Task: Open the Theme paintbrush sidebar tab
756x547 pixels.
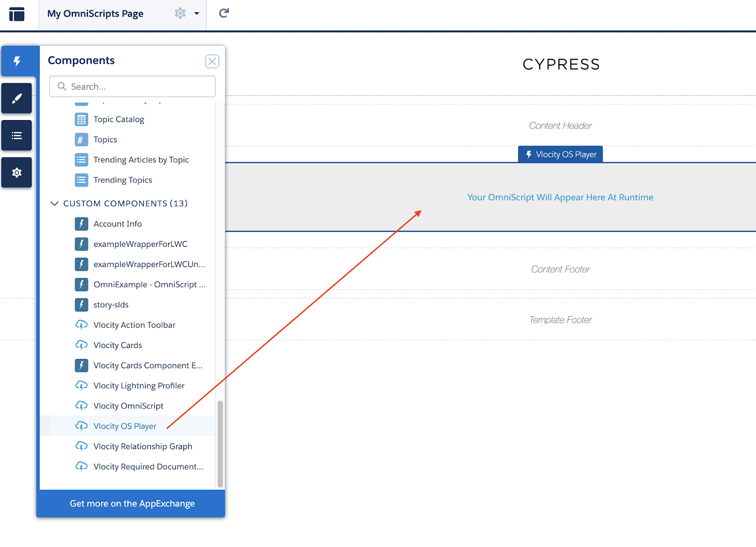Action: (17, 98)
